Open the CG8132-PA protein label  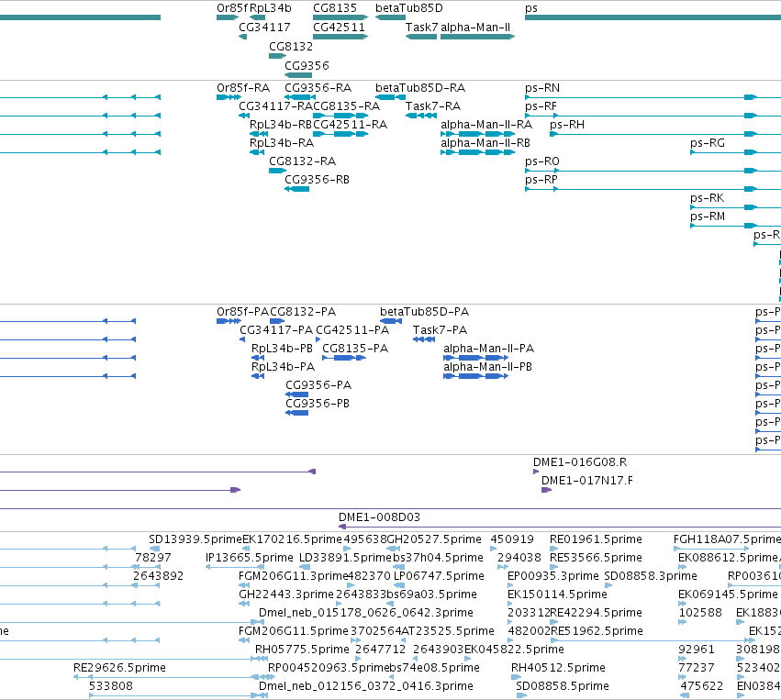pos(303,312)
